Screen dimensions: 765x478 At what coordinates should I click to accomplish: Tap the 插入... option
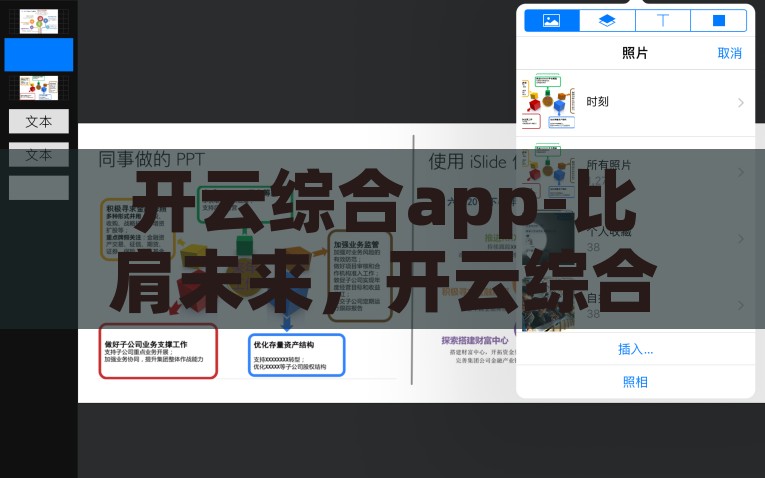click(x=635, y=349)
